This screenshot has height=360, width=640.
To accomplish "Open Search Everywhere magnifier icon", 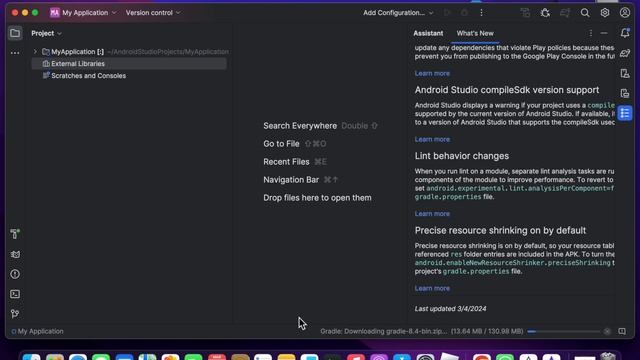I will point(585,13).
